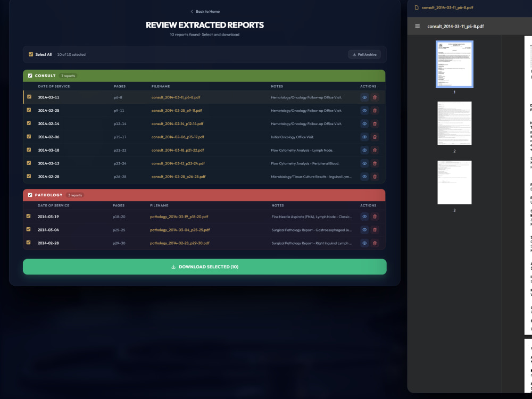532x399 pixels.
Task: Click the p25-25 pages cell
Action: point(119,230)
